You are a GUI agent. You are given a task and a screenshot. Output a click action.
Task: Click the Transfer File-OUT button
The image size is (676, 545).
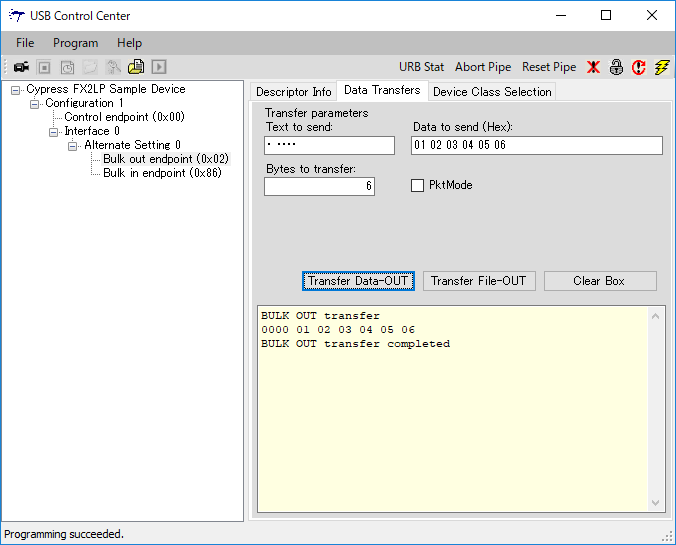point(479,281)
